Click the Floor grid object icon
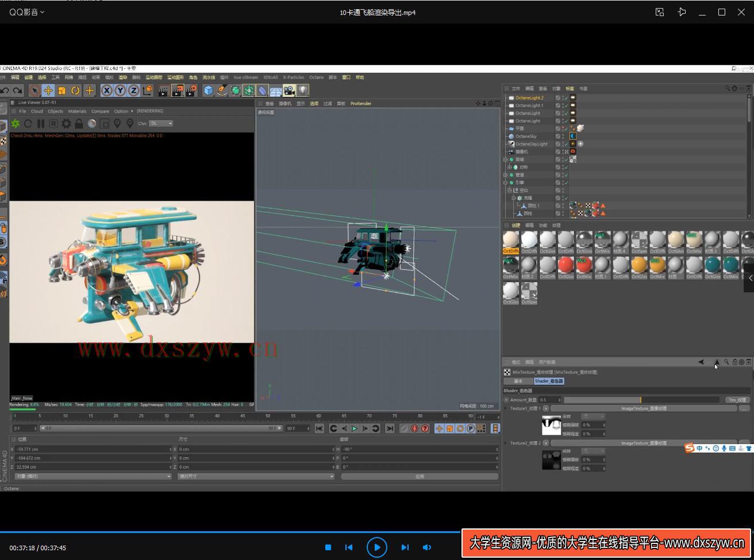This screenshot has width=754, height=560. [x=276, y=90]
